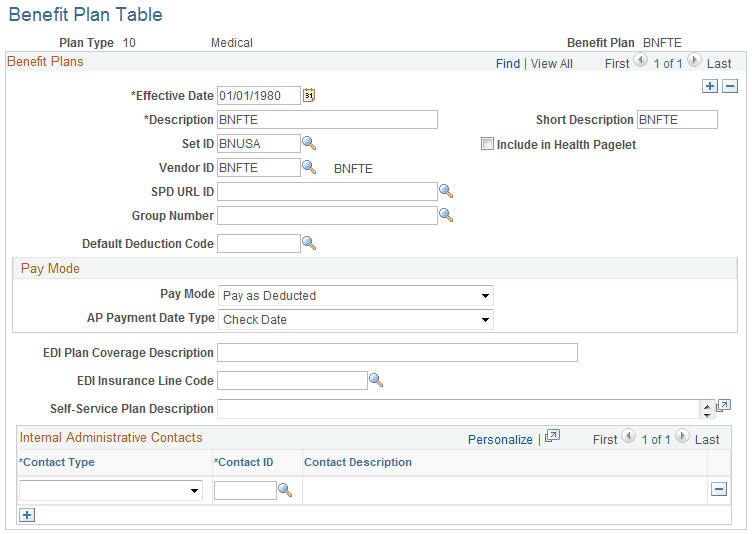Jump to Last contacts row
This screenshot has width=752, height=534.
(x=707, y=439)
